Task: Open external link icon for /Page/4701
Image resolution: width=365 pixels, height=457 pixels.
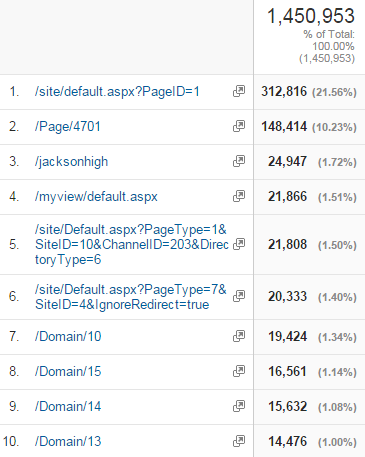Action: [x=239, y=126]
